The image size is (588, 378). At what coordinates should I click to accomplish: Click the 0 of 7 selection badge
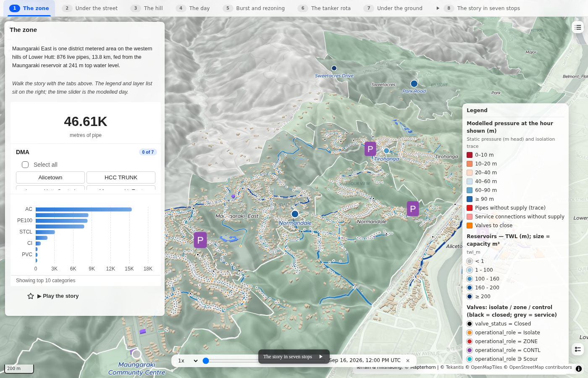click(x=148, y=152)
